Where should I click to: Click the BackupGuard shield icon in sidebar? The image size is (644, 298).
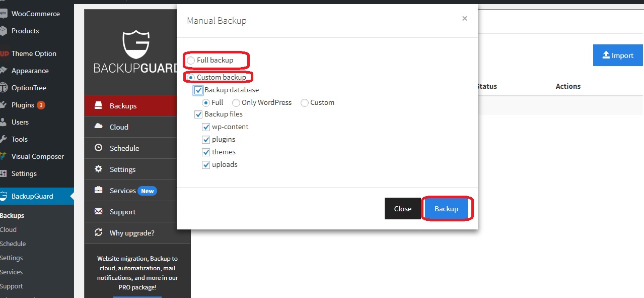(4, 196)
